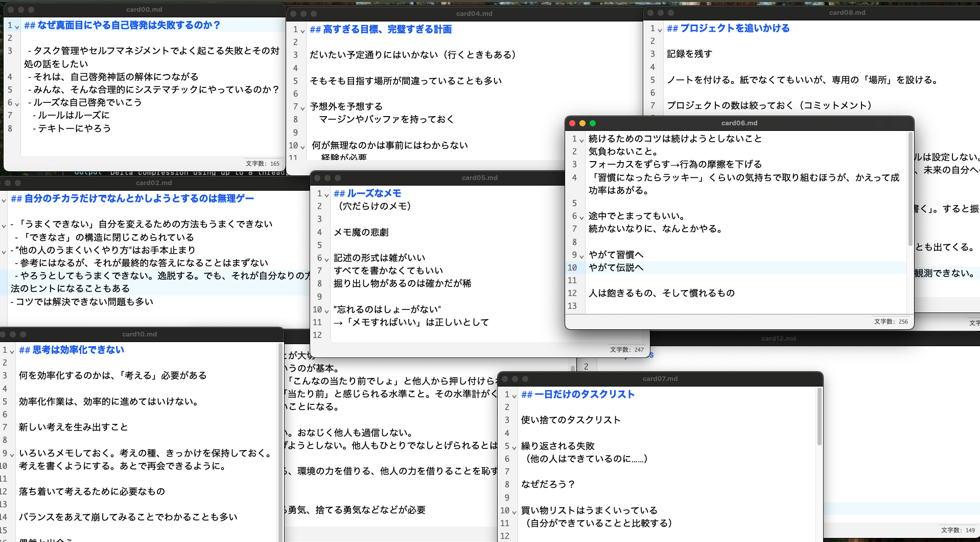The width and height of the screenshot is (980, 542).
Task: Collapse the heading fold on line 1 of card00.md
Action: pos(17,27)
